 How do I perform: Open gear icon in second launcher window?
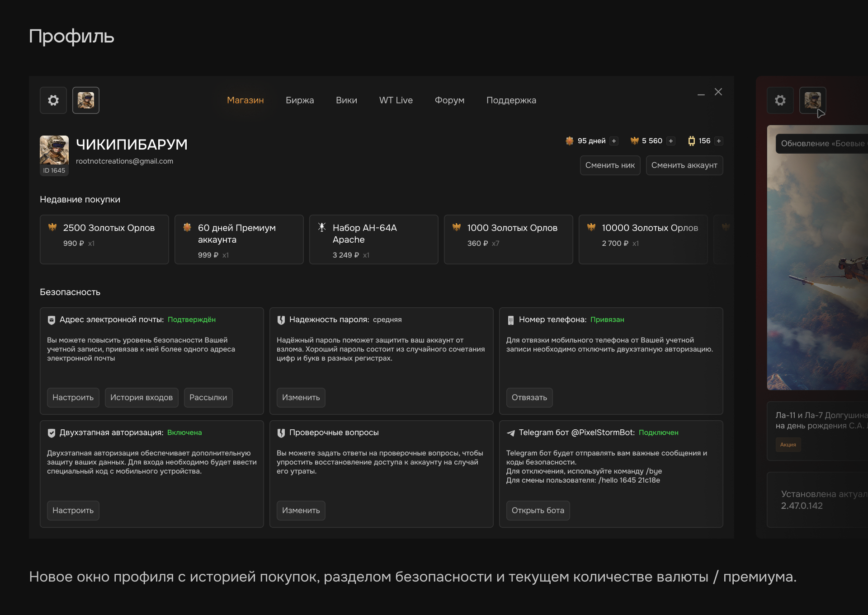point(780,100)
